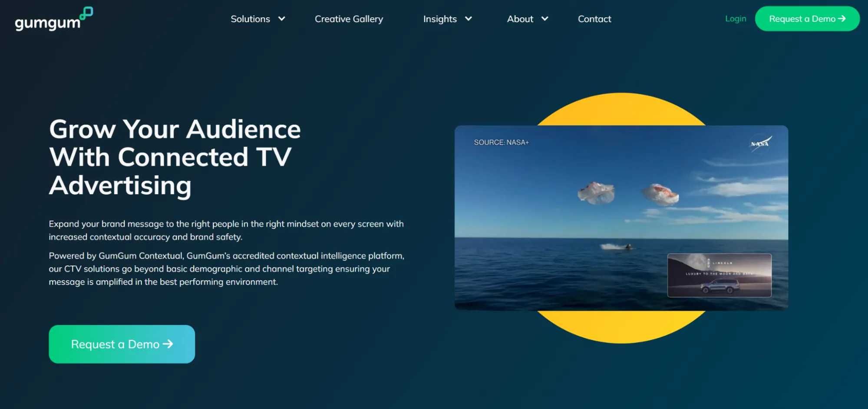Click Request a Demo below the hero text
The width and height of the screenshot is (868, 409).
tap(122, 344)
